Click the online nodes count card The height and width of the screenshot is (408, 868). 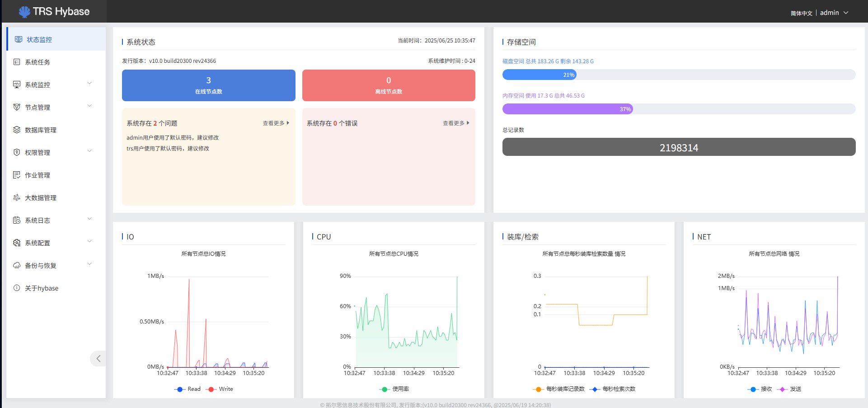pos(208,85)
